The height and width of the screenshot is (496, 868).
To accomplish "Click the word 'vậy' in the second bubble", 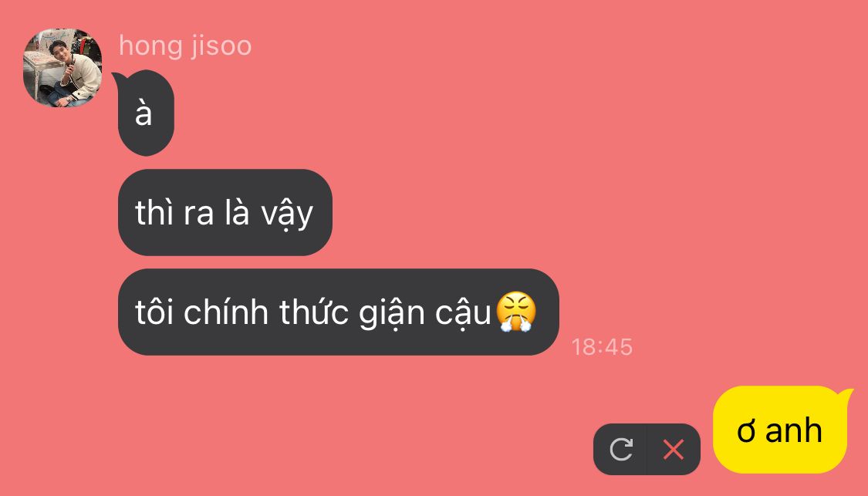I will coord(287,214).
